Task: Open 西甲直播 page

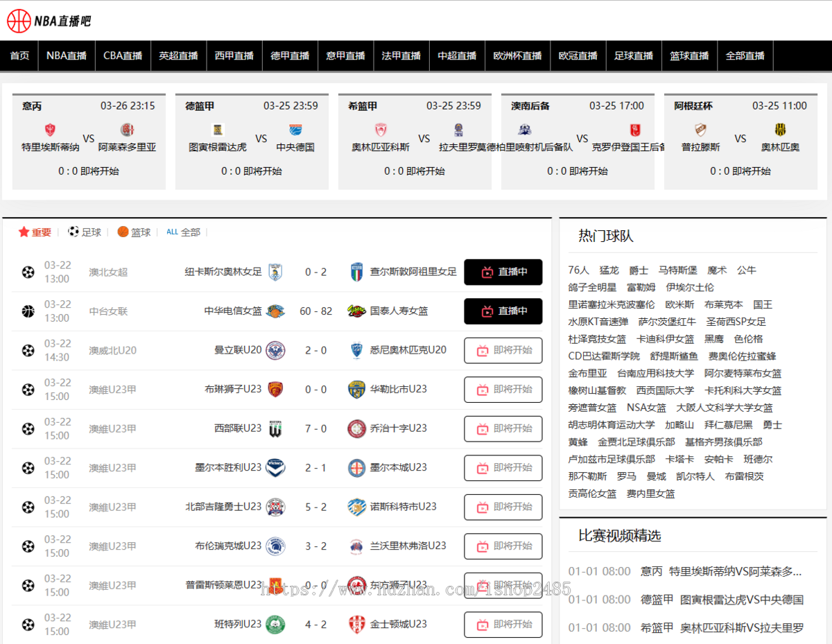Action: point(234,55)
